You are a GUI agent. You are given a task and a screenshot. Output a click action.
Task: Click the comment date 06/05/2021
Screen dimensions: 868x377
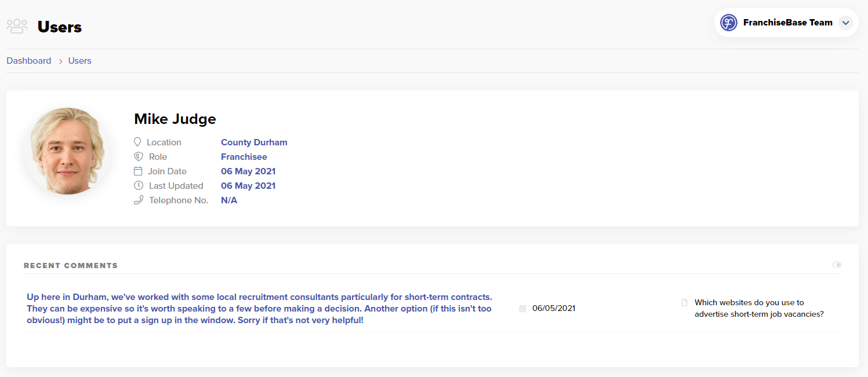pyautogui.click(x=554, y=308)
